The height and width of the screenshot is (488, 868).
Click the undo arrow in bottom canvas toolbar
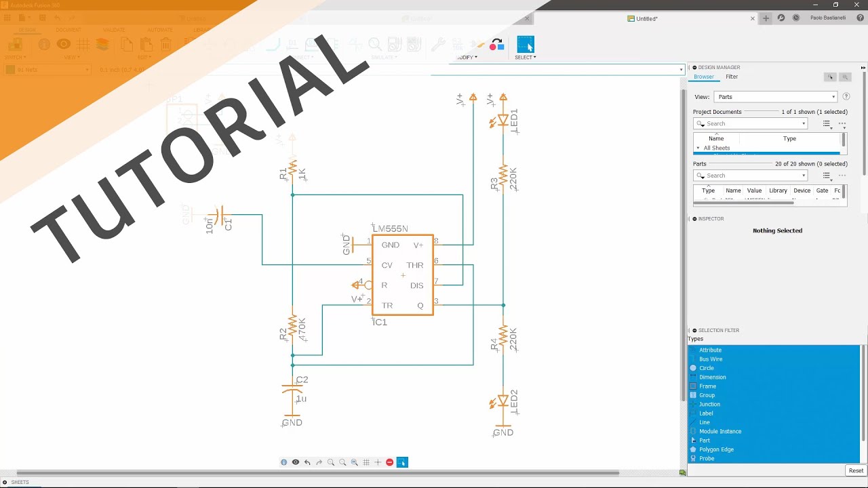[307, 462]
